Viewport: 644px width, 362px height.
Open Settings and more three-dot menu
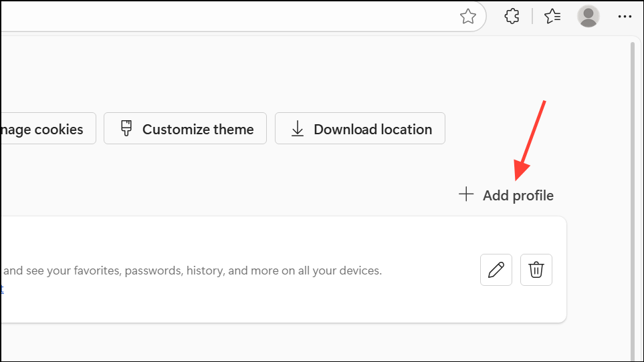(x=625, y=17)
